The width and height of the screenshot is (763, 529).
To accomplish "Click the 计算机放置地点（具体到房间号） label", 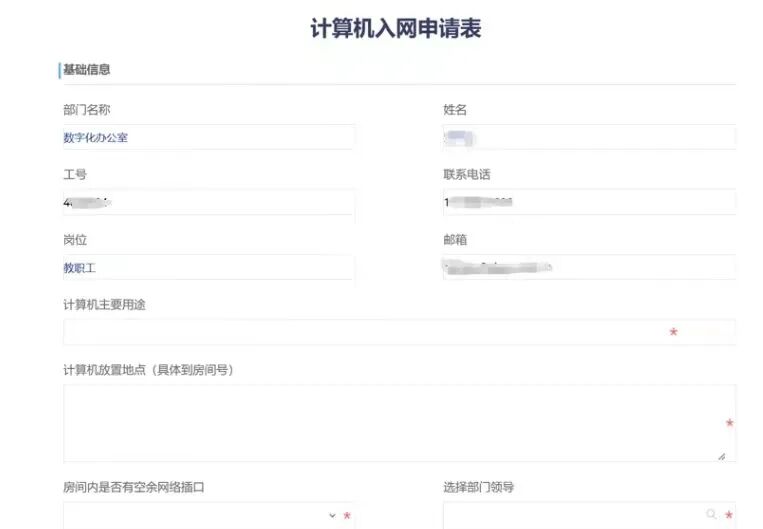I will (x=148, y=370).
